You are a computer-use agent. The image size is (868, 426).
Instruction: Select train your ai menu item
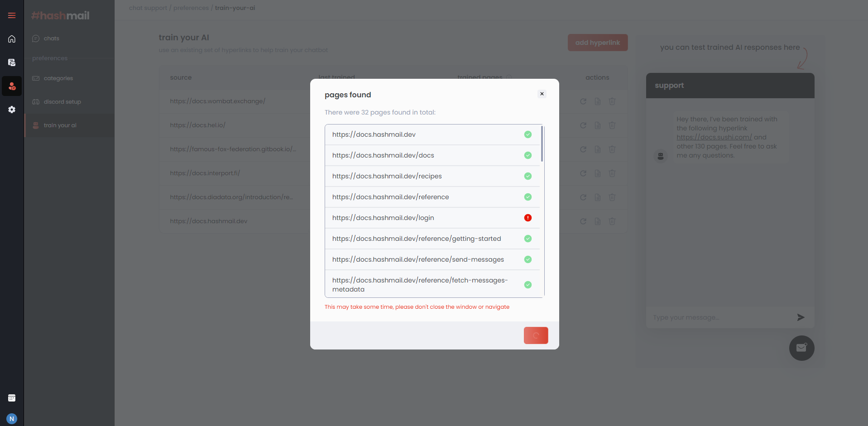pyautogui.click(x=69, y=125)
